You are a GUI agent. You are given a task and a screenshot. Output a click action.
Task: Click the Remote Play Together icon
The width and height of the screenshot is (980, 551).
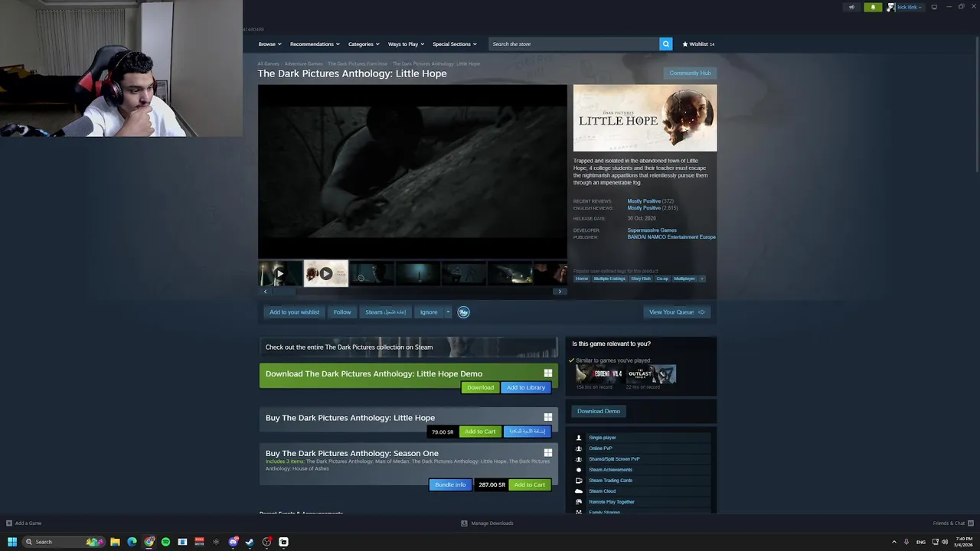click(579, 502)
